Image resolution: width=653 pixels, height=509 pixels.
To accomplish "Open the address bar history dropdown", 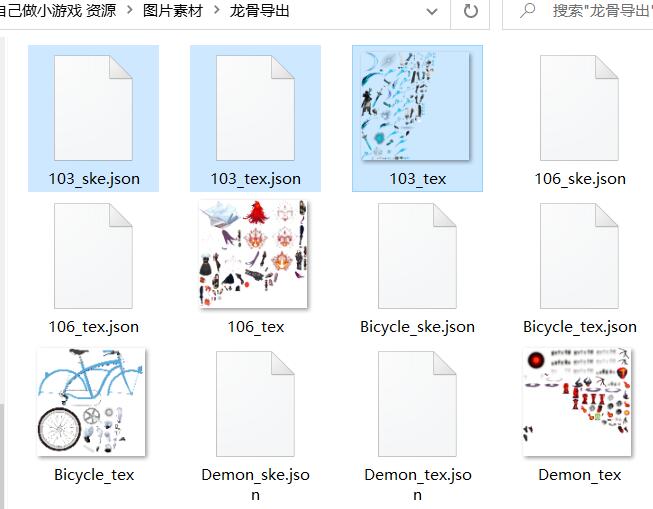I will point(432,11).
